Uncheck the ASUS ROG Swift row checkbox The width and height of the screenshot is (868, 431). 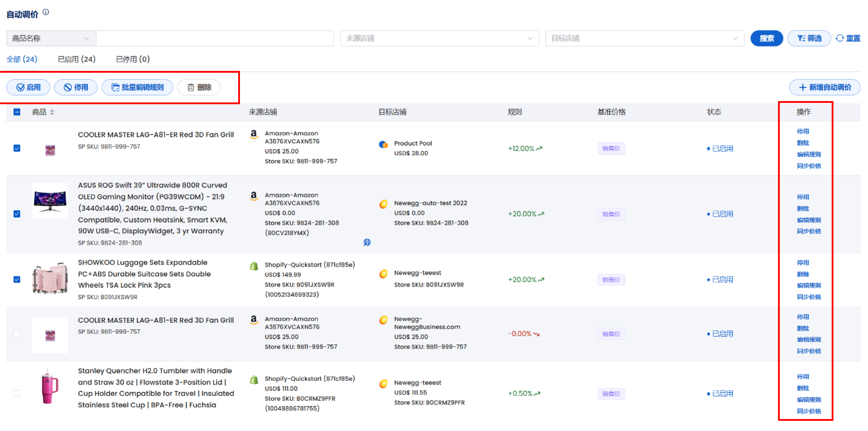pyautogui.click(x=17, y=214)
